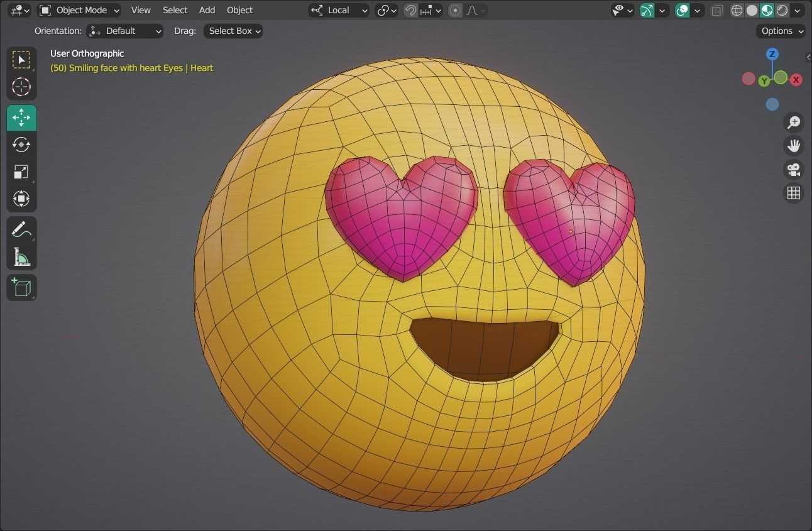Select the combined Transform tool
This screenshot has width=812, height=531.
point(21,199)
